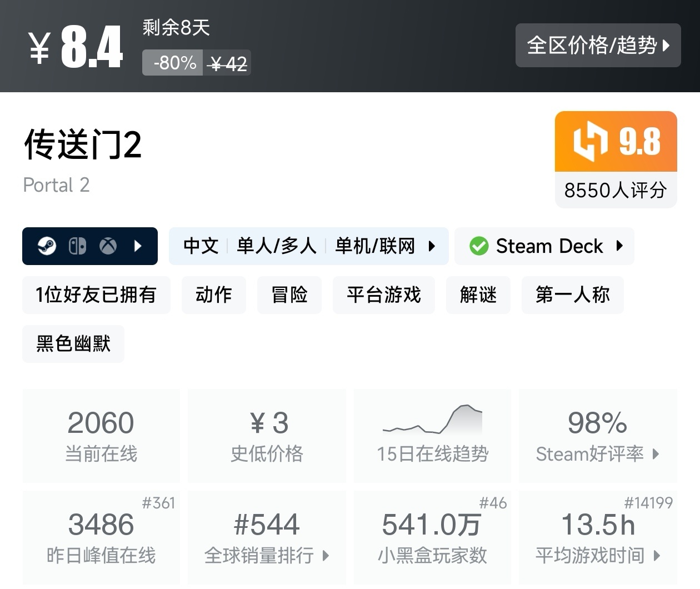This screenshot has width=700, height=589.
Task: Click the 传送门2 game title
Action: [x=82, y=144]
